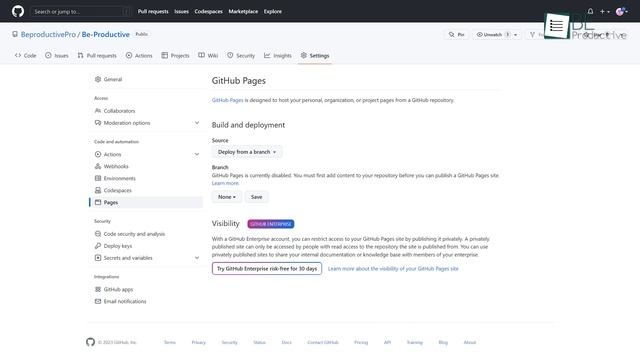Open Learn more about visibility link
Screen dimensions: 640x360
(x=393, y=269)
